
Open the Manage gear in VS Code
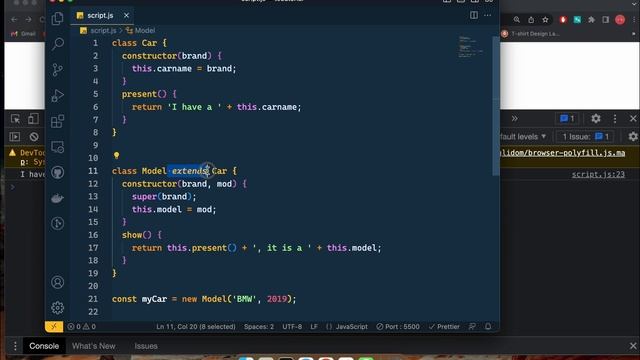pyautogui.click(x=58, y=308)
